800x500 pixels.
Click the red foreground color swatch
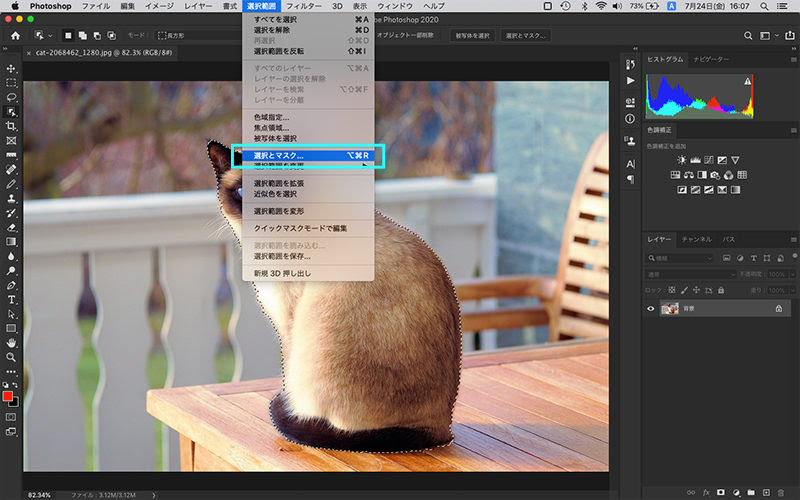[8, 396]
